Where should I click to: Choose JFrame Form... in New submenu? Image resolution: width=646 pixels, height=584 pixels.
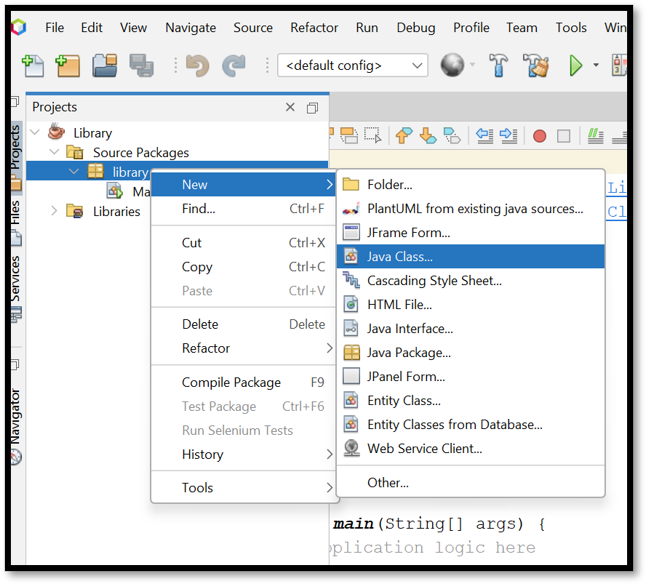point(471,232)
